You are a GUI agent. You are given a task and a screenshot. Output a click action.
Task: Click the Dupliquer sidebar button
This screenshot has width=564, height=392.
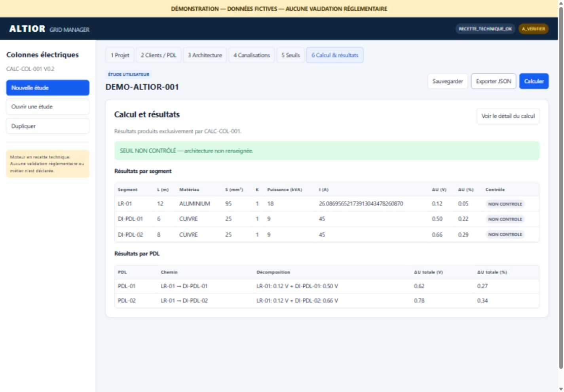point(48,126)
